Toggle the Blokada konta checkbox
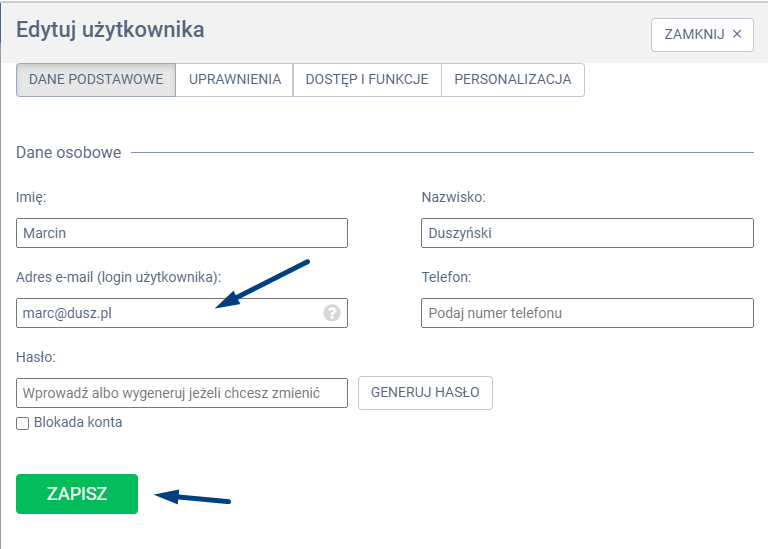 pyautogui.click(x=23, y=423)
